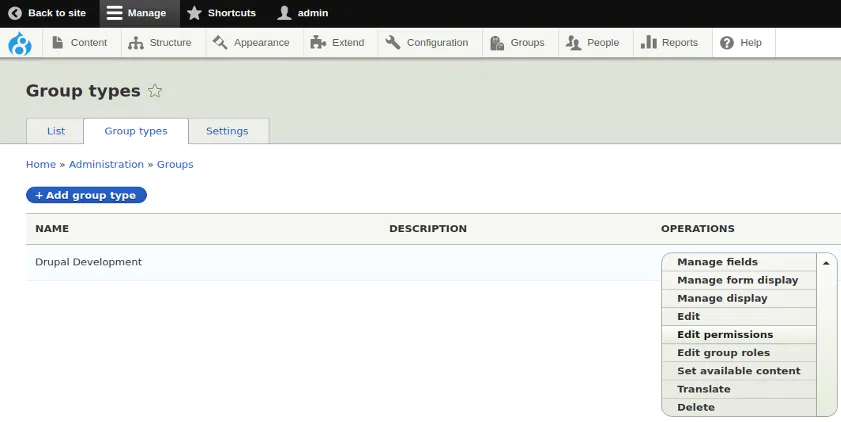Follow the Administration breadcrumb link
The width and height of the screenshot is (841, 422).
106,165
